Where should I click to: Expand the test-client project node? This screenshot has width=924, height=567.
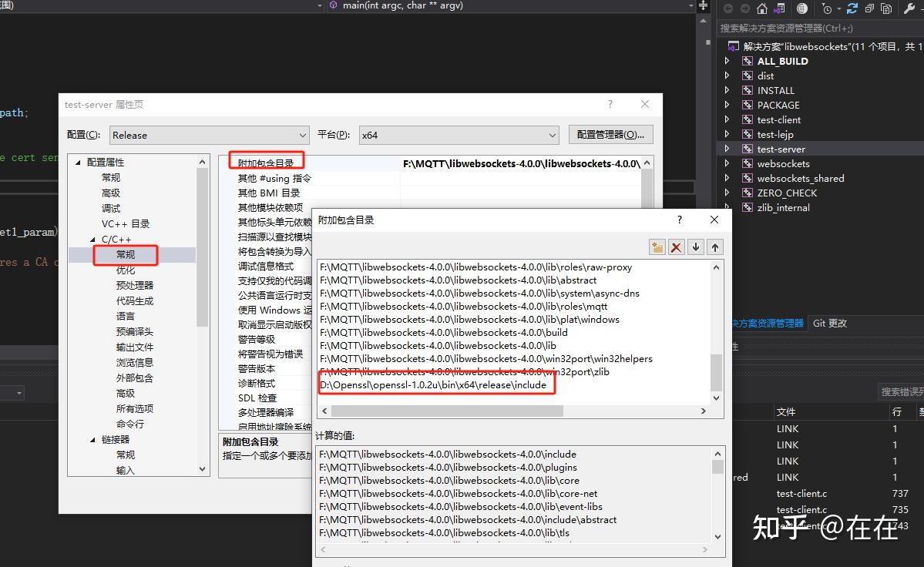tap(727, 119)
